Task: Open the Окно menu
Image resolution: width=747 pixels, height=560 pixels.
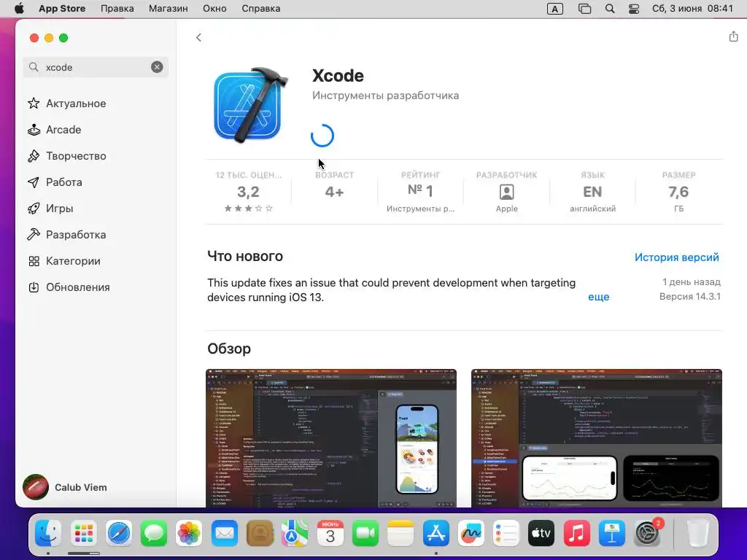Action: click(x=214, y=9)
